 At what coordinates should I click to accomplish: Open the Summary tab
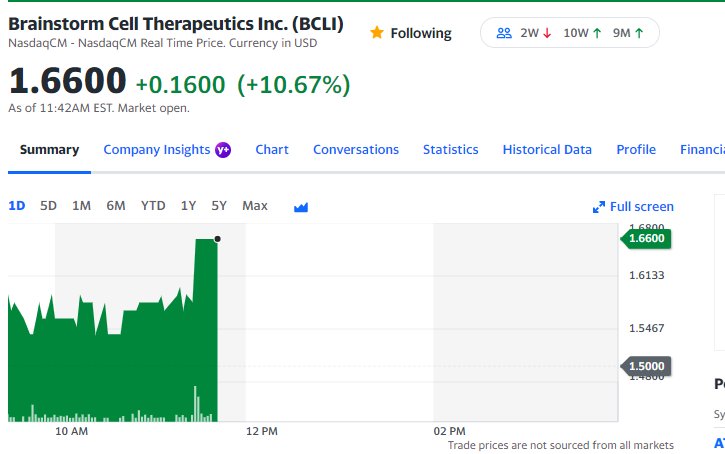49,150
